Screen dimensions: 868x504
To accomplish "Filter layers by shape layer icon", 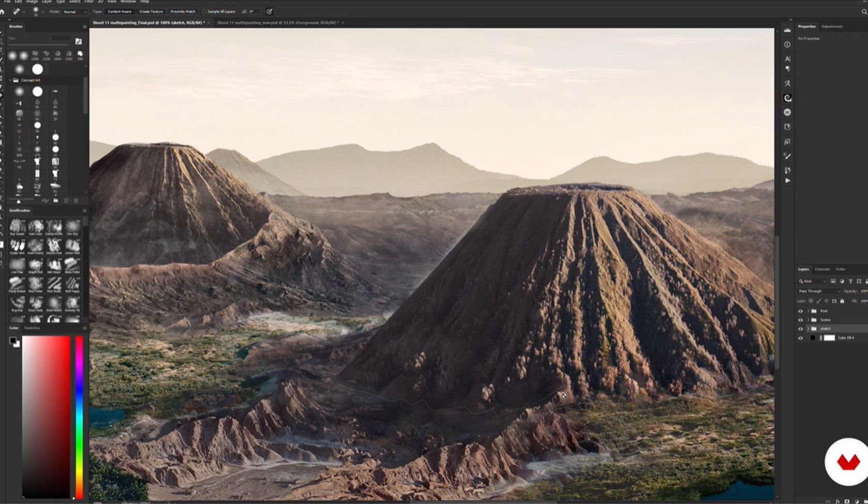I will coord(859,281).
